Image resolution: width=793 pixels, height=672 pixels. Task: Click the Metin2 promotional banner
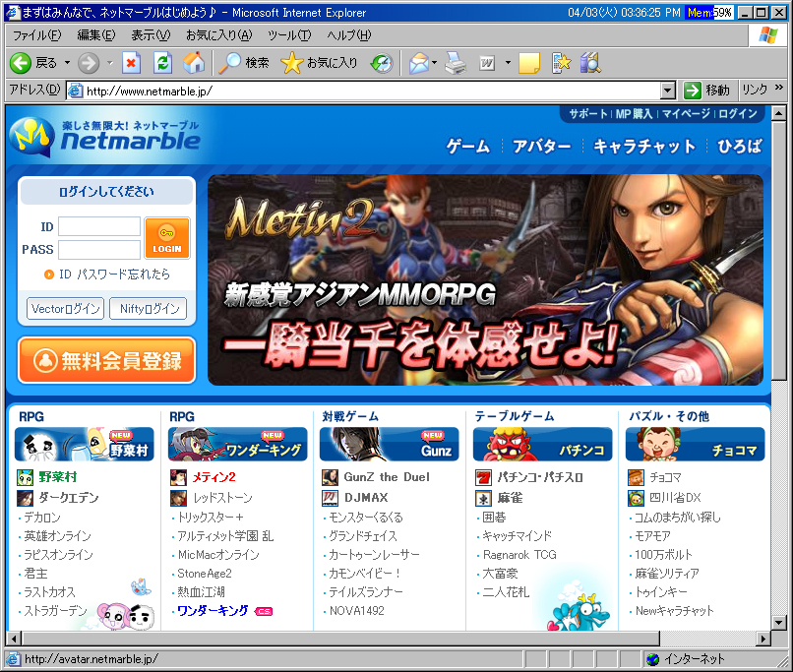(485, 279)
